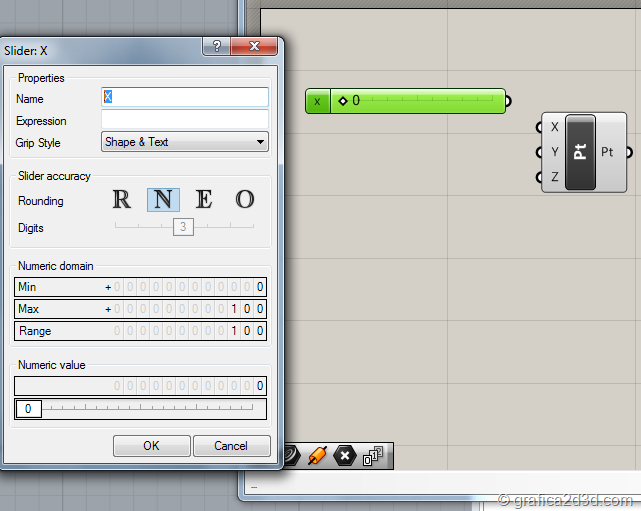This screenshot has height=511, width=641.
Task: Click the black hexagon X icon
Action: 345,456
